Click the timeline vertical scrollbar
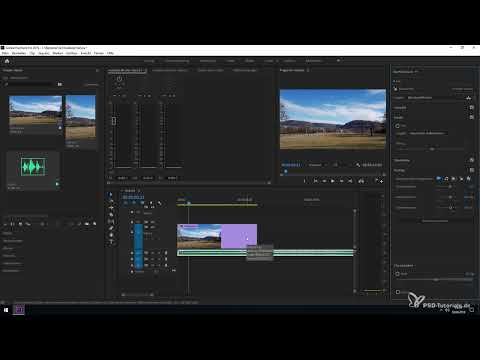The width and height of the screenshot is (480, 360). (355, 230)
